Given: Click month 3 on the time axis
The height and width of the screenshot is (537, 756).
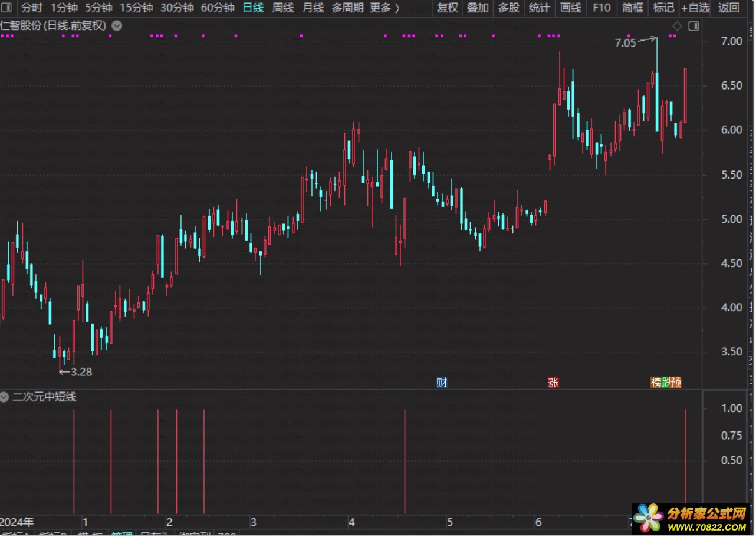Looking at the screenshot, I should (x=254, y=522).
